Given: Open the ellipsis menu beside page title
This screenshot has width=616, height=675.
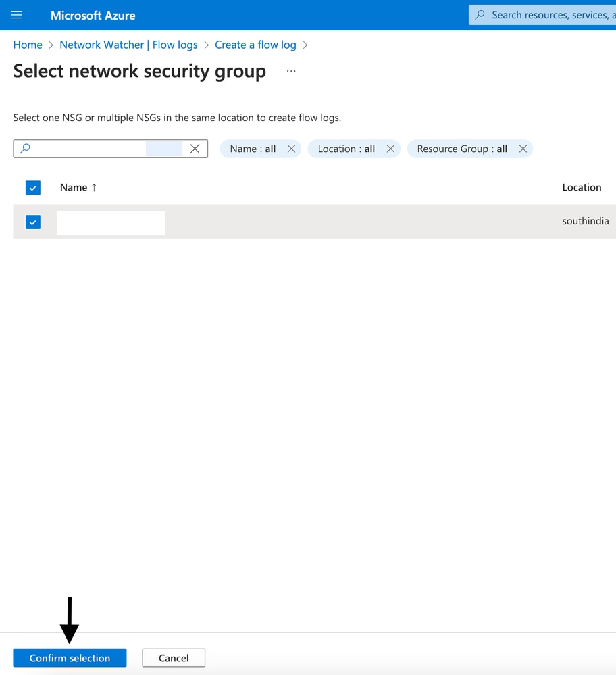Looking at the screenshot, I should click(291, 71).
